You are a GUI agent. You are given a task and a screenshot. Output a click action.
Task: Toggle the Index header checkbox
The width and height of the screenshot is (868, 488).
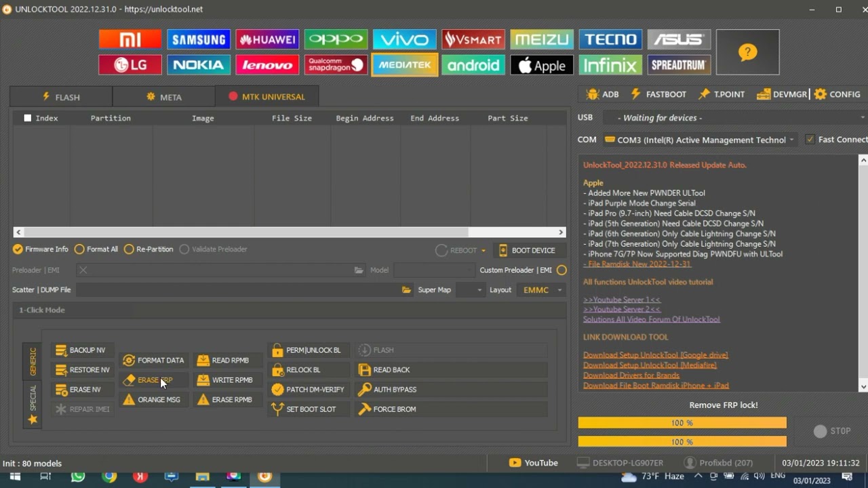[x=27, y=118]
